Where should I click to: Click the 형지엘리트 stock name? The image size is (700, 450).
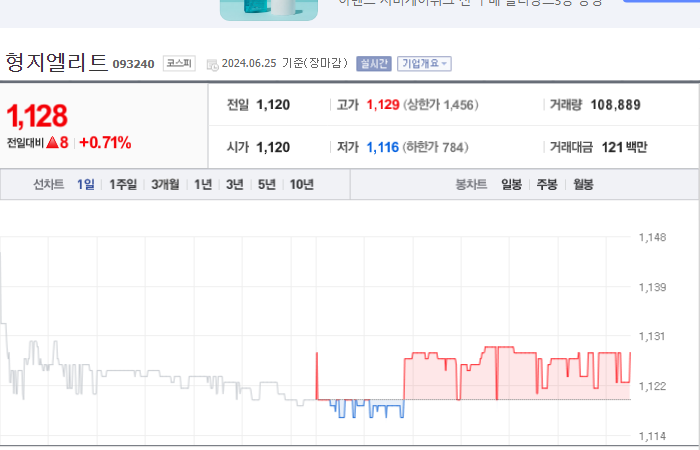click(57, 62)
